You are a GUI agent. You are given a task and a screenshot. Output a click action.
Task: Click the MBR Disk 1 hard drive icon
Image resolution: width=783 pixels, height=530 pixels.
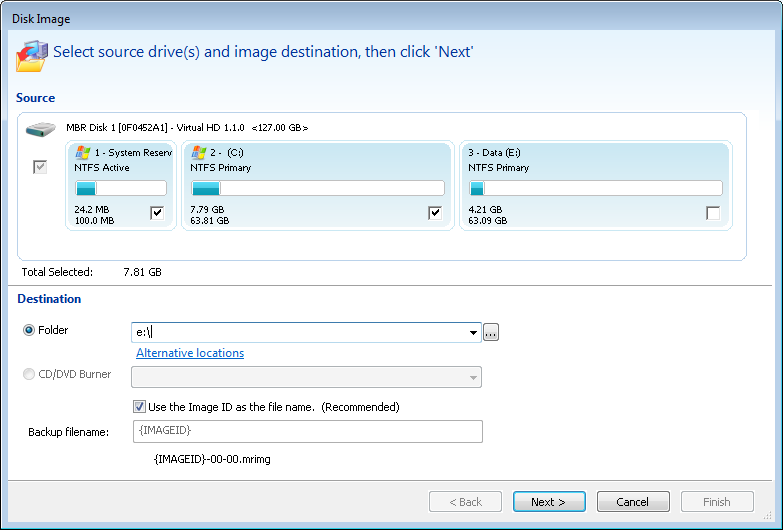(42, 129)
